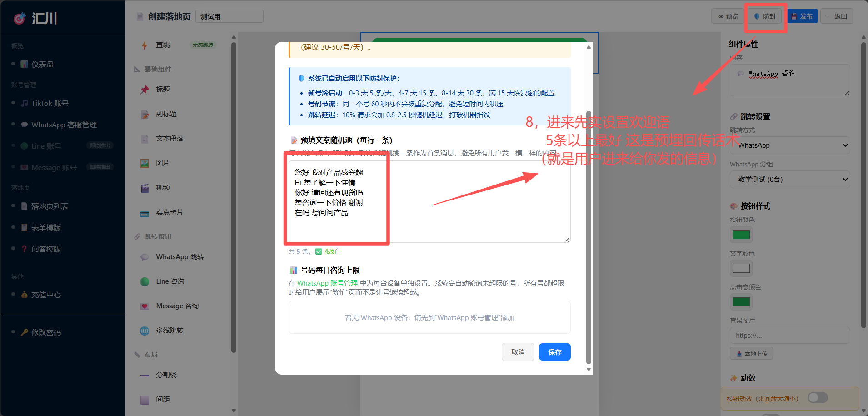The image size is (868, 416).
Task: Add the 标题 pin component icon
Action: (x=145, y=90)
